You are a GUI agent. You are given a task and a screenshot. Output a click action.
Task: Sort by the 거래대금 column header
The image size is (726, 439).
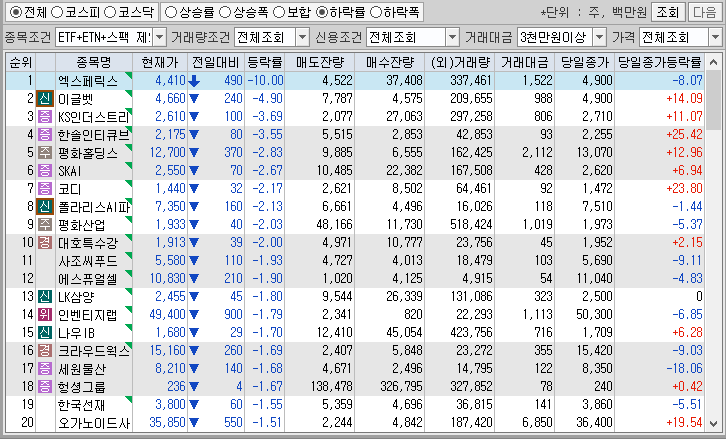[x=525, y=62]
